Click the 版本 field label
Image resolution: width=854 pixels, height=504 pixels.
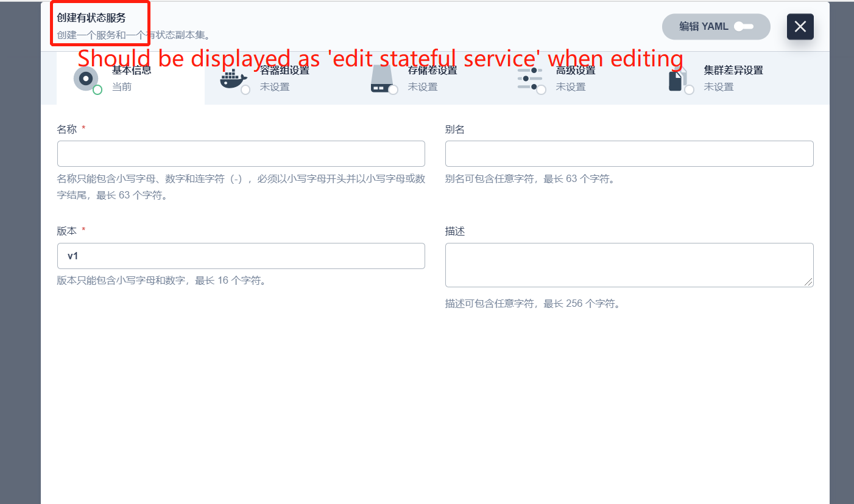(67, 232)
